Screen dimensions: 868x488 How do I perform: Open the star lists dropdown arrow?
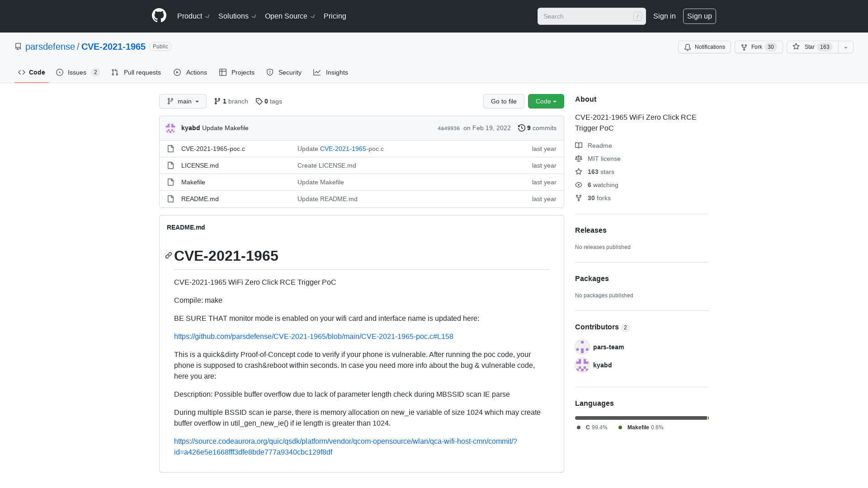pos(846,47)
